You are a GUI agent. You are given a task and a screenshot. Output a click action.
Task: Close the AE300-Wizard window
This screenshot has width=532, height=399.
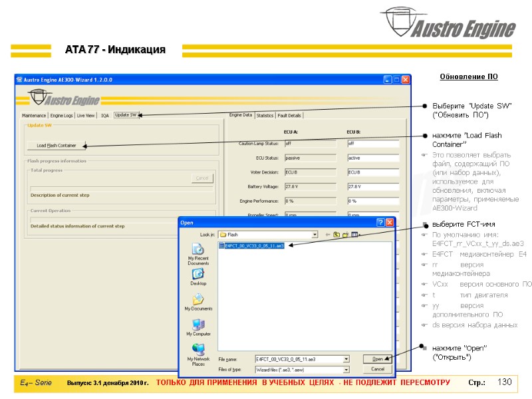click(406, 80)
